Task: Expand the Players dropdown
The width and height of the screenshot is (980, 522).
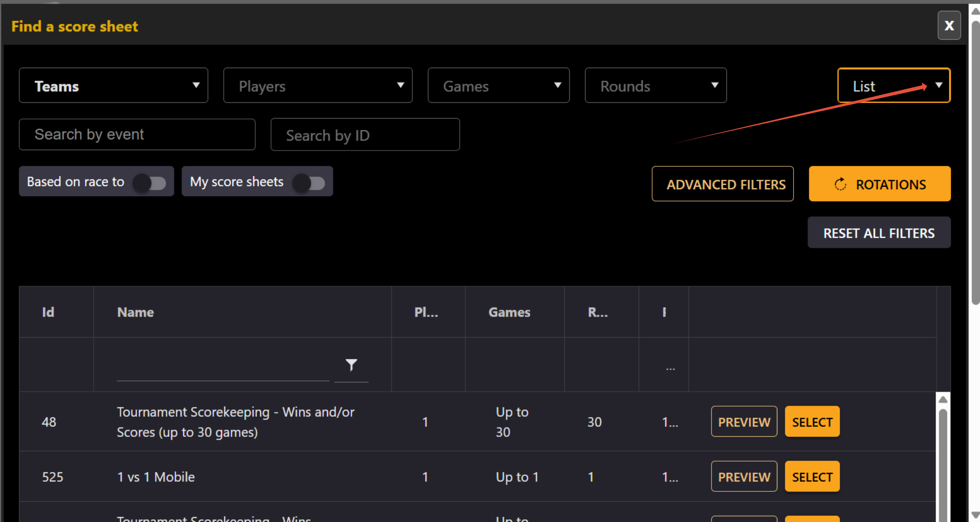Action: coord(318,86)
